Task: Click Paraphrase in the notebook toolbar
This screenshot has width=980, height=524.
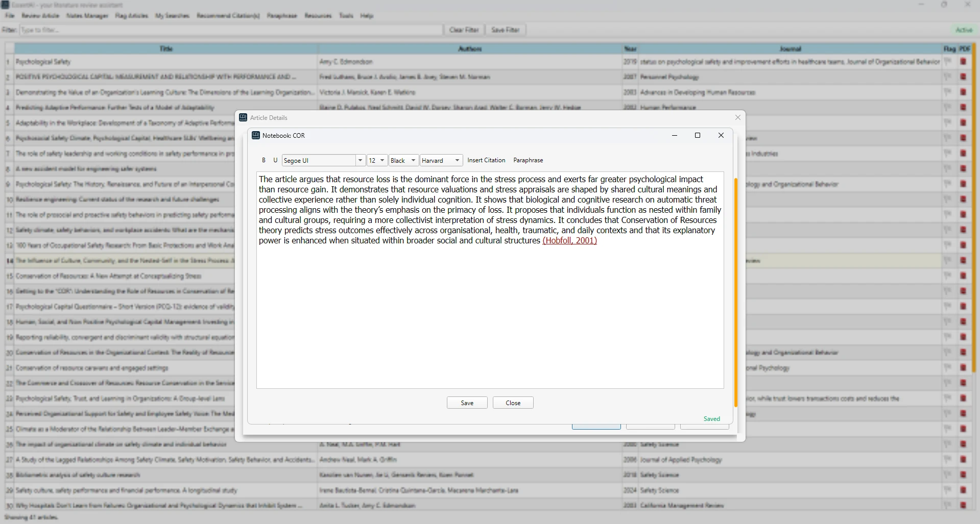Action: click(528, 160)
